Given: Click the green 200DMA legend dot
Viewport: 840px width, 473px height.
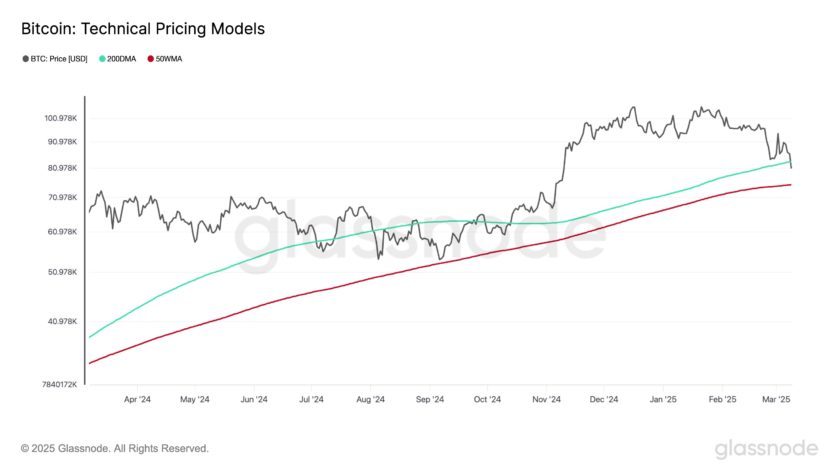Looking at the screenshot, I should coord(102,59).
